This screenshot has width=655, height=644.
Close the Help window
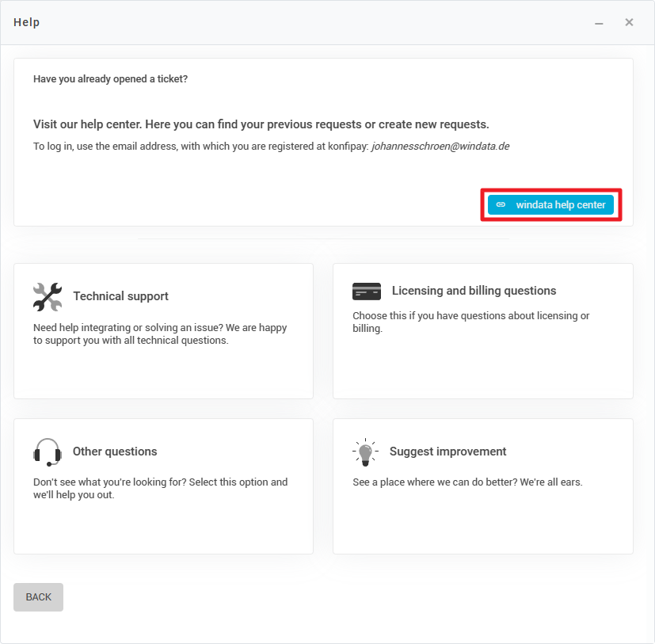(x=629, y=22)
